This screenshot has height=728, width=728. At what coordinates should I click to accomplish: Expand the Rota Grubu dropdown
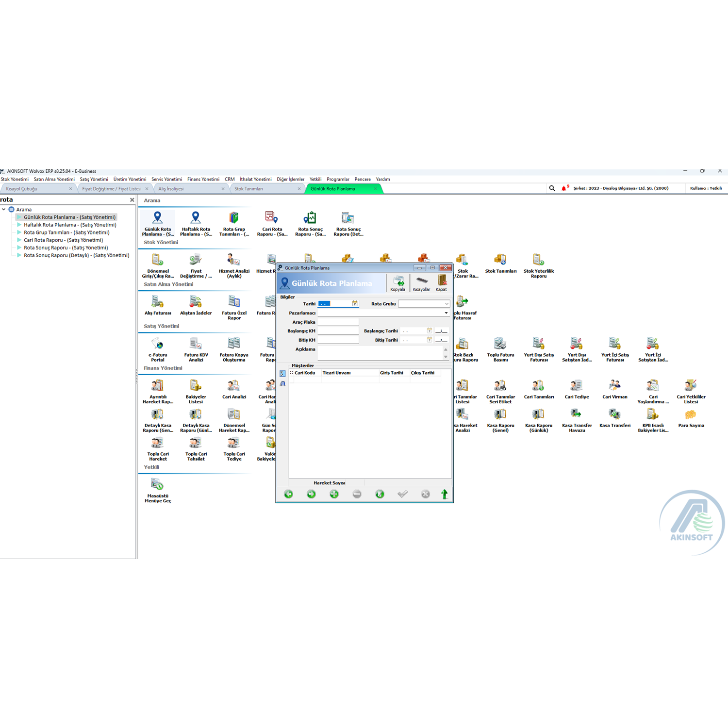[x=447, y=304]
